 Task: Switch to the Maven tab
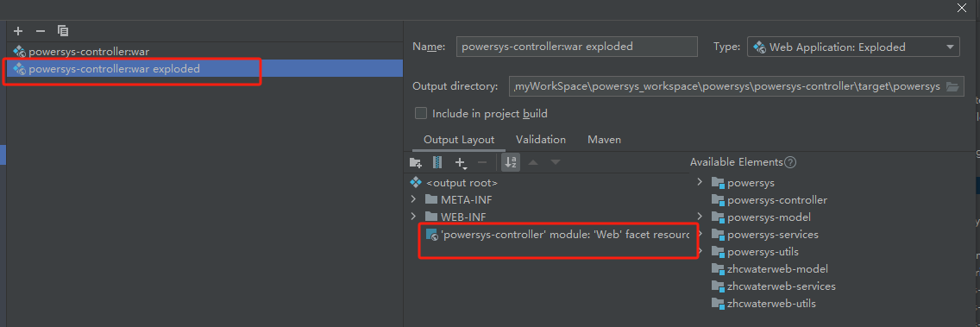tap(605, 140)
